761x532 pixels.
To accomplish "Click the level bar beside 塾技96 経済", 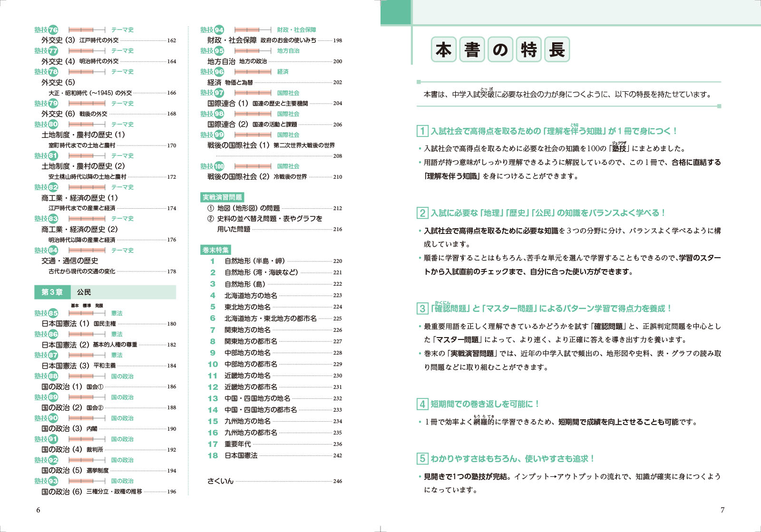I will click(253, 72).
